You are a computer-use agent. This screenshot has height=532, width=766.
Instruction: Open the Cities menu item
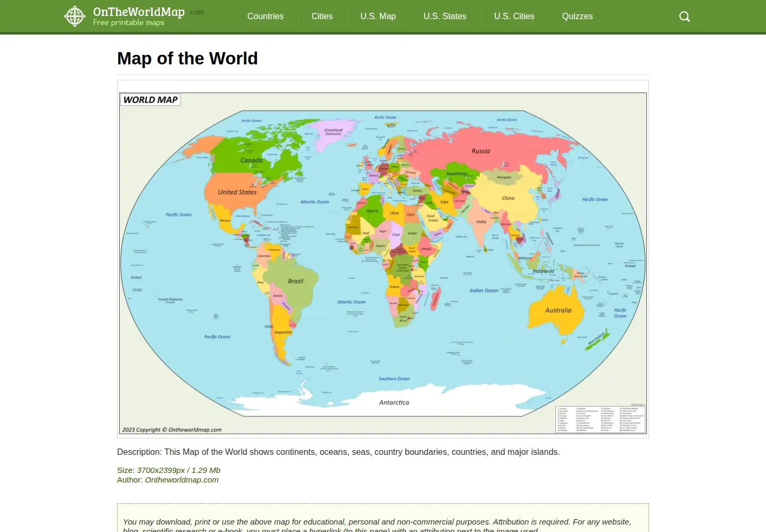coord(322,16)
